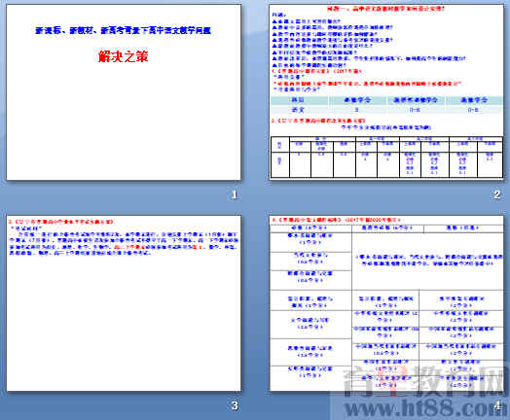Open the third slide thumbnail
The height and width of the screenshot is (420, 510).
(124, 303)
